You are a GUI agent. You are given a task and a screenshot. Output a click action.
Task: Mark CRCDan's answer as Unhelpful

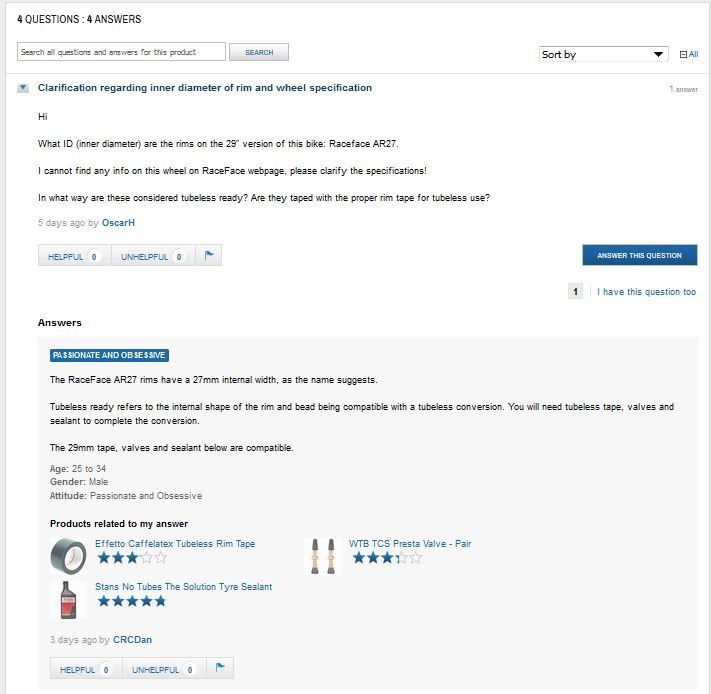[164, 669]
